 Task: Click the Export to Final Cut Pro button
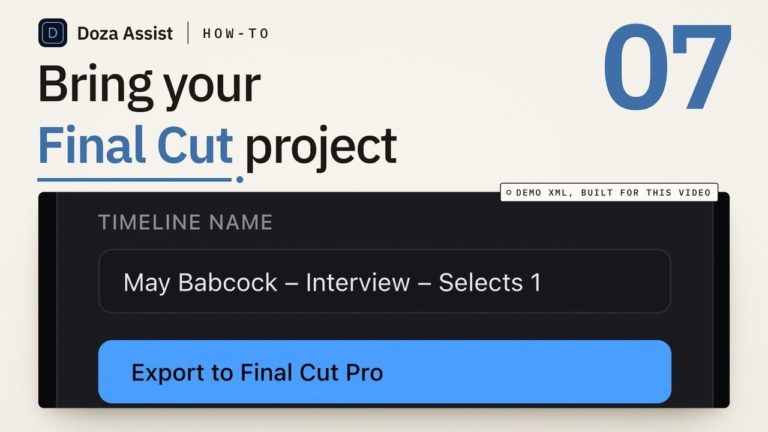coord(384,372)
